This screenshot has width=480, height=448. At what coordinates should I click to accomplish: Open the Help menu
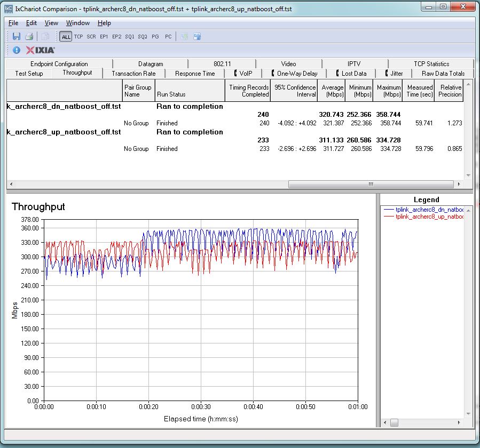[x=104, y=23]
